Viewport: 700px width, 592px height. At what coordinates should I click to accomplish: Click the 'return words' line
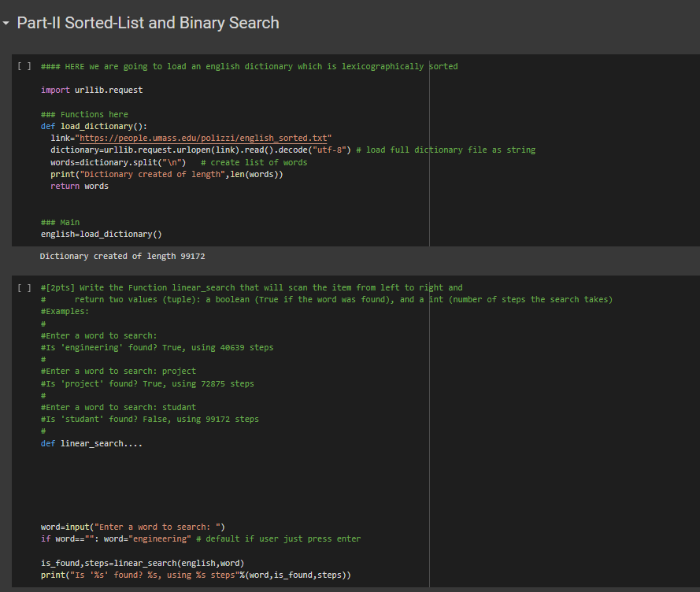[80, 186]
